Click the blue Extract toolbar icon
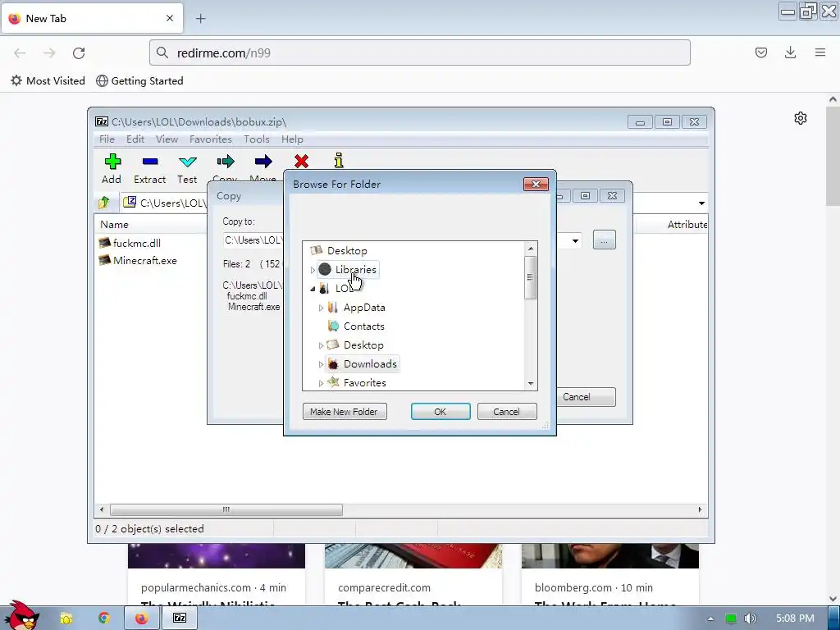Viewport: 840px width, 630px height. (x=150, y=162)
